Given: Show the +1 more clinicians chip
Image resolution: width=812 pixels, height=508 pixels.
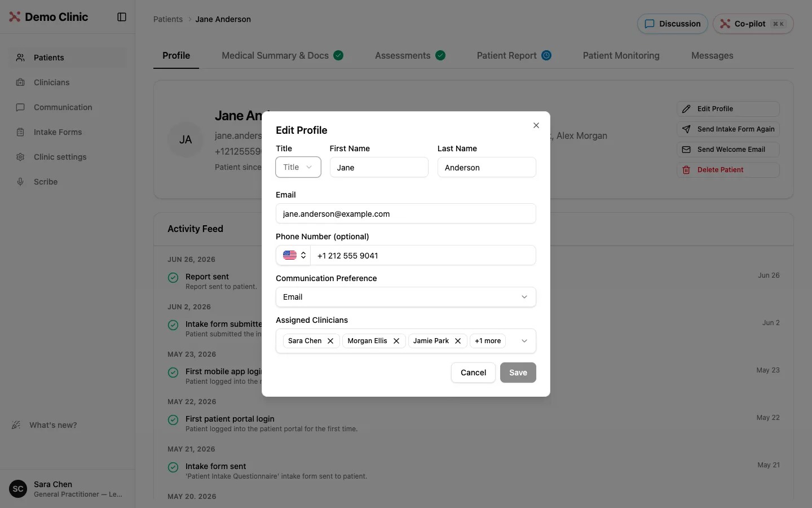Looking at the screenshot, I should pos(488,341).
